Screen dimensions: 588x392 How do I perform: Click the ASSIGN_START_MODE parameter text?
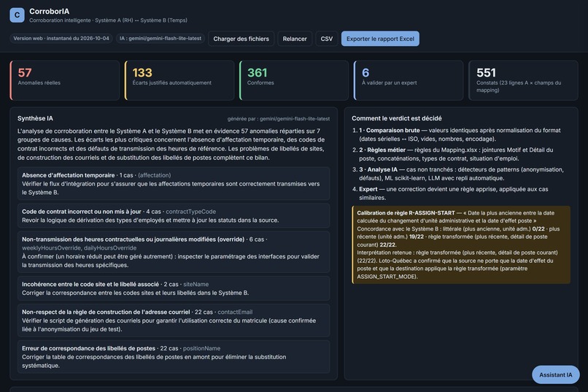[x=386, y=277]
